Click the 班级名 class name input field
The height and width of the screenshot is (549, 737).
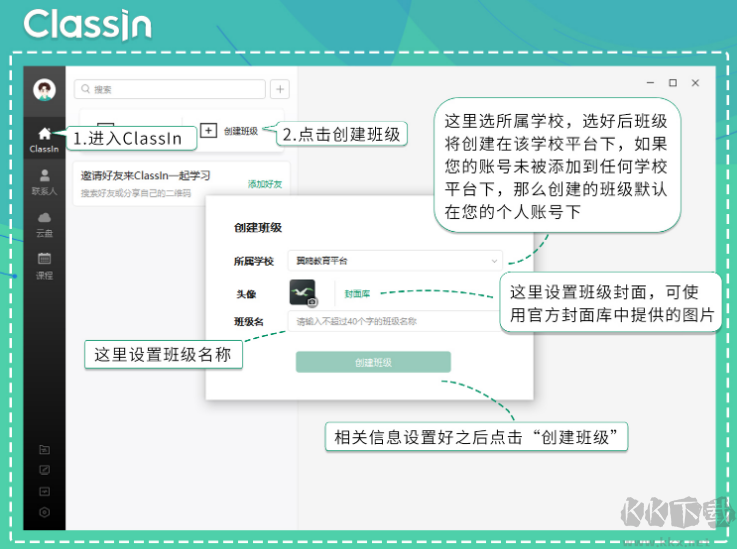coord(394,321)
